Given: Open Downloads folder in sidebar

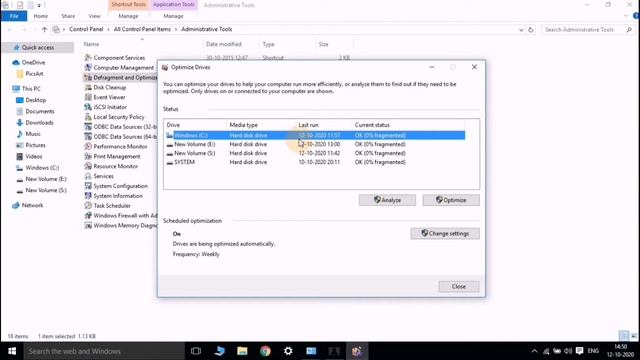Looking at the screenshot, I should coord(39,122).
